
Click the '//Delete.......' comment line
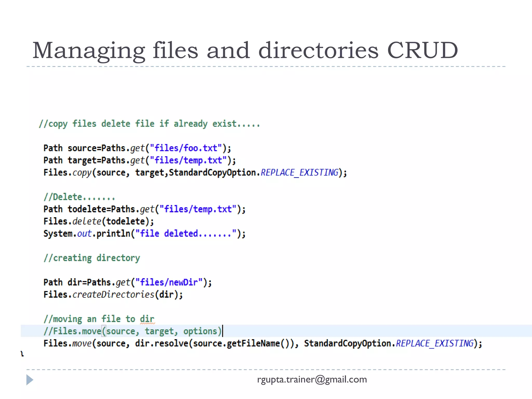tap(79, 197)
